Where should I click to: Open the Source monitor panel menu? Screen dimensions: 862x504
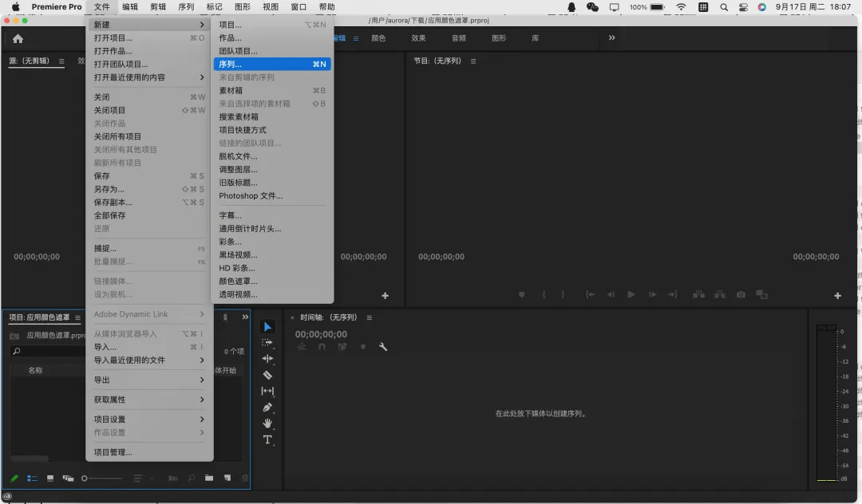(x=61, y=61)
